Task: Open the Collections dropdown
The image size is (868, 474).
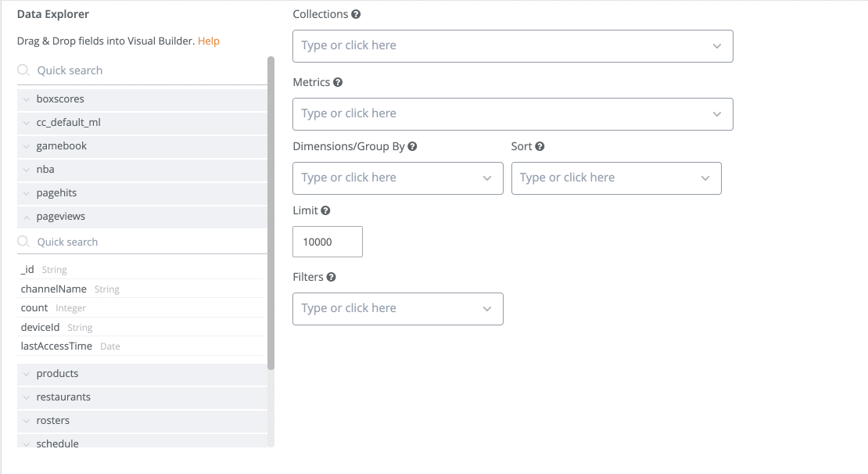Action: coord(512,46)
